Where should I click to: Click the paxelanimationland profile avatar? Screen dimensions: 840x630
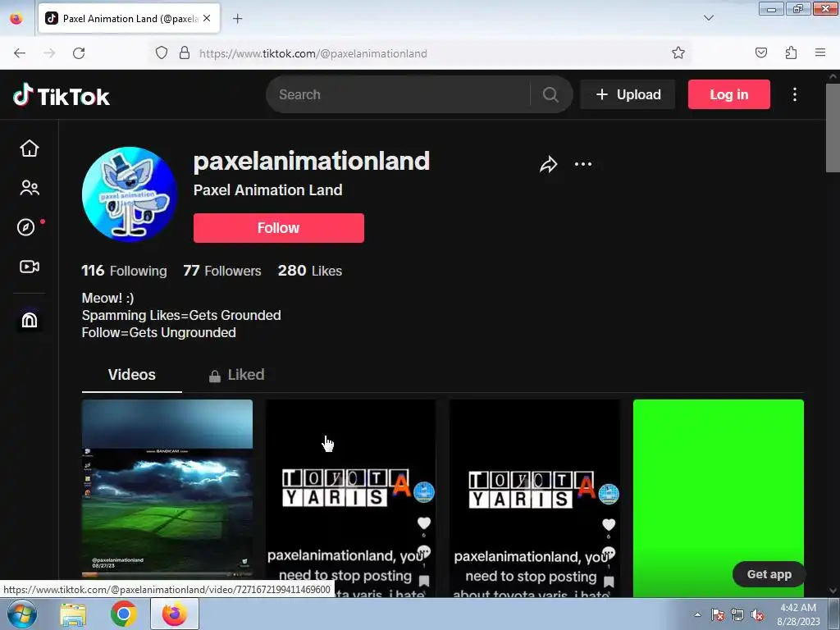click(129, 194)
